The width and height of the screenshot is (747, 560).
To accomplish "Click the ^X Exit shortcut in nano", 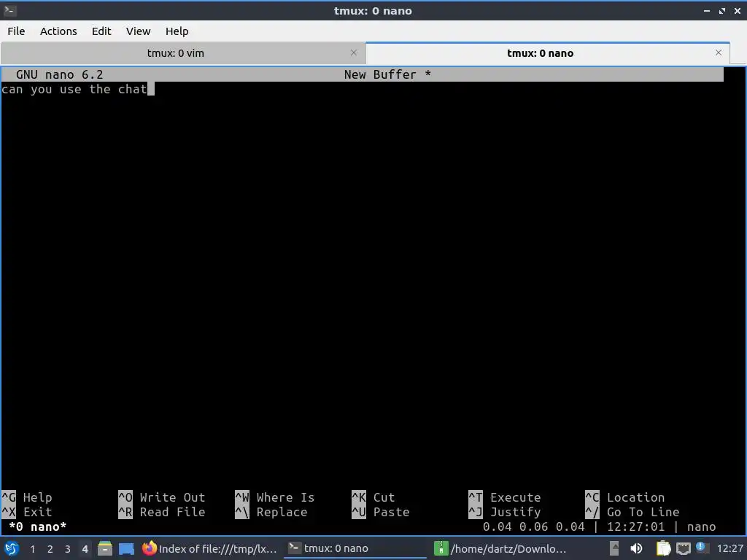I will point(27,513).
